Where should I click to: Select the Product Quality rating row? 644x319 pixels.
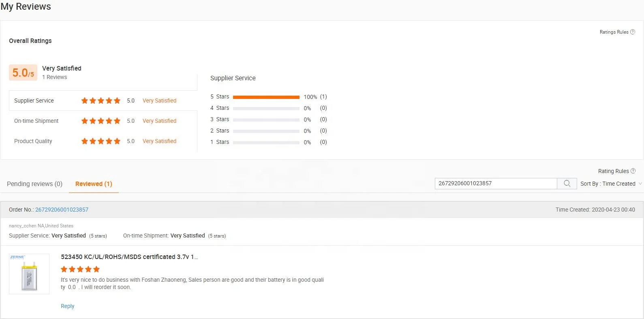pos(103,141)
